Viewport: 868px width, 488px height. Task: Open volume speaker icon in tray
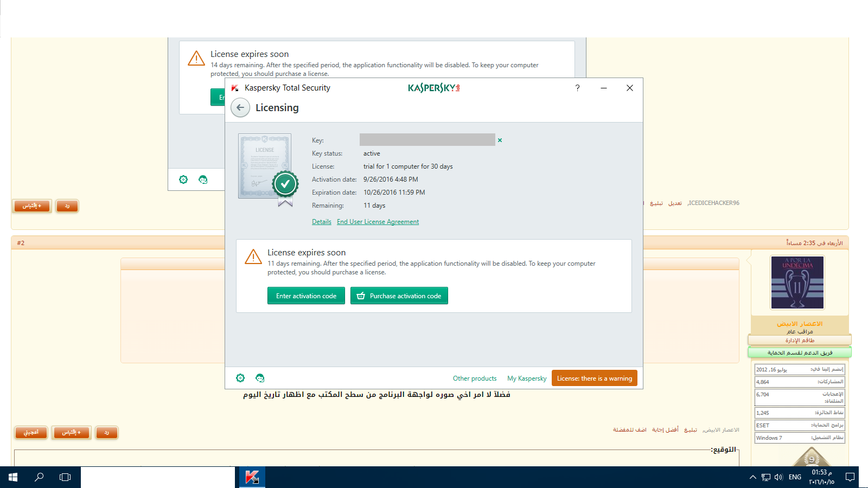778,477
